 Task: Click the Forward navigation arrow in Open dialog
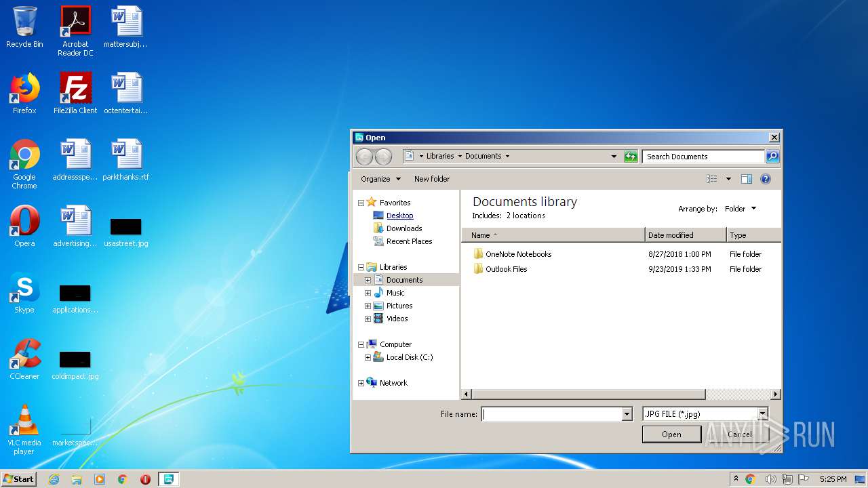click(x=383, y=157)
